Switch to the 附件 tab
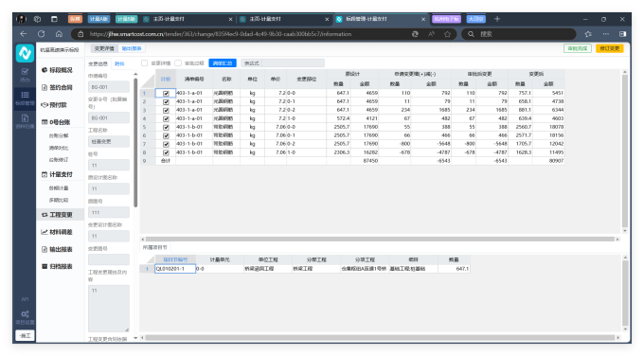This screenshot has height=356, width=644. pos(119,64)
